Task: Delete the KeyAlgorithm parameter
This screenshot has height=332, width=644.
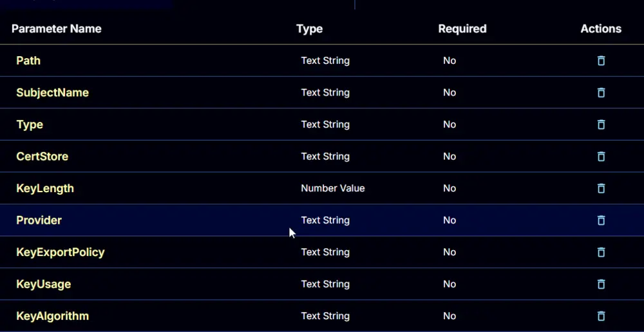Action: (601, 316)
